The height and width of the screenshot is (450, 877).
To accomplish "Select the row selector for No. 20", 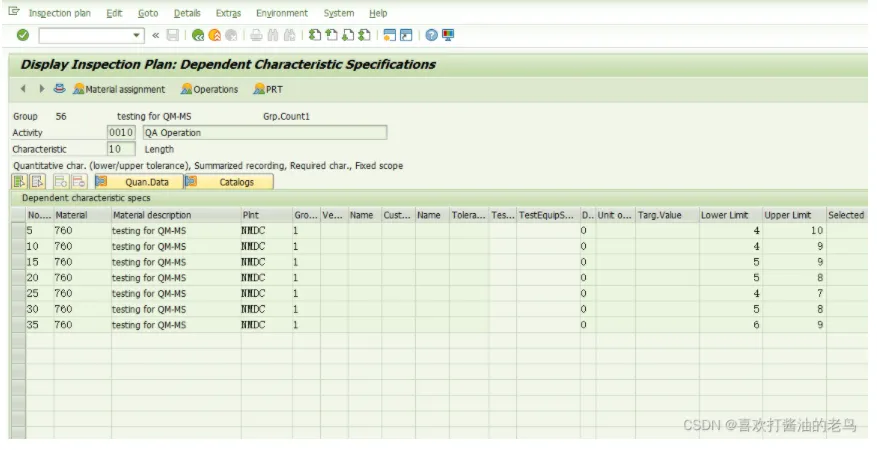I will [x=18, y=277].
